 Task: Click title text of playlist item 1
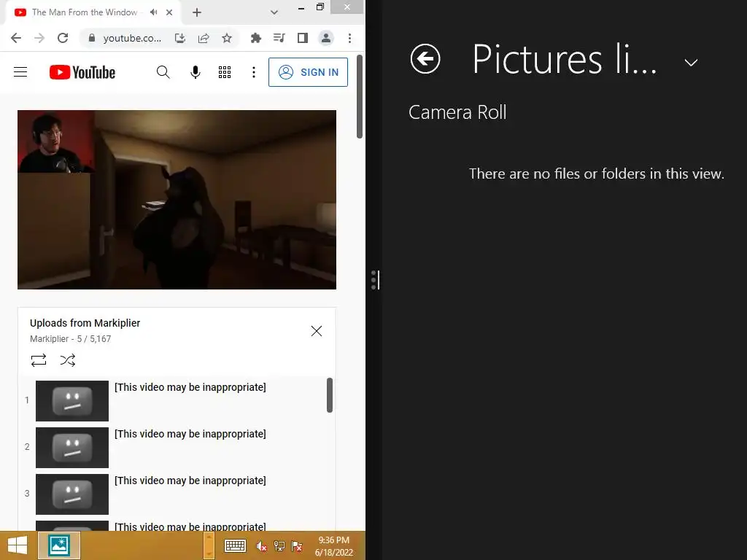(190, 387)
